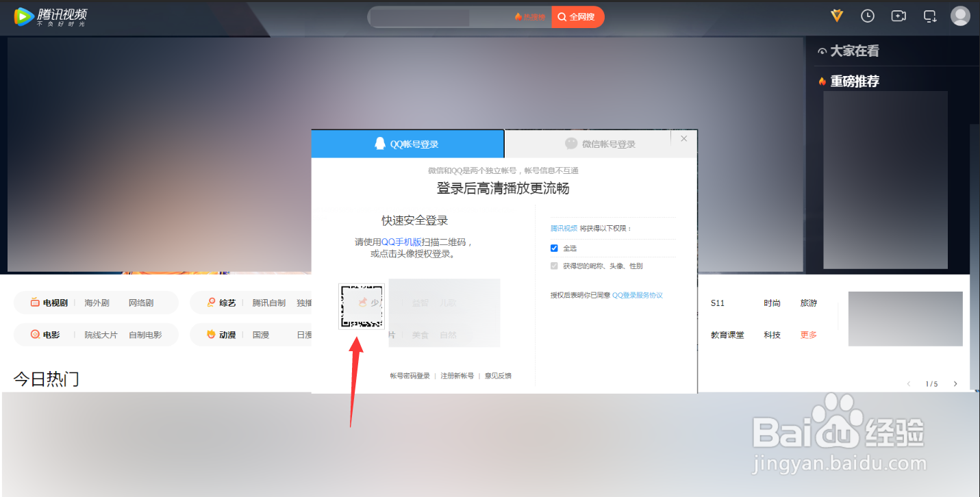This screenshot has width=980, height=497.
Task: Open the VIP membership icon
Action: click(x=837, y=16)
